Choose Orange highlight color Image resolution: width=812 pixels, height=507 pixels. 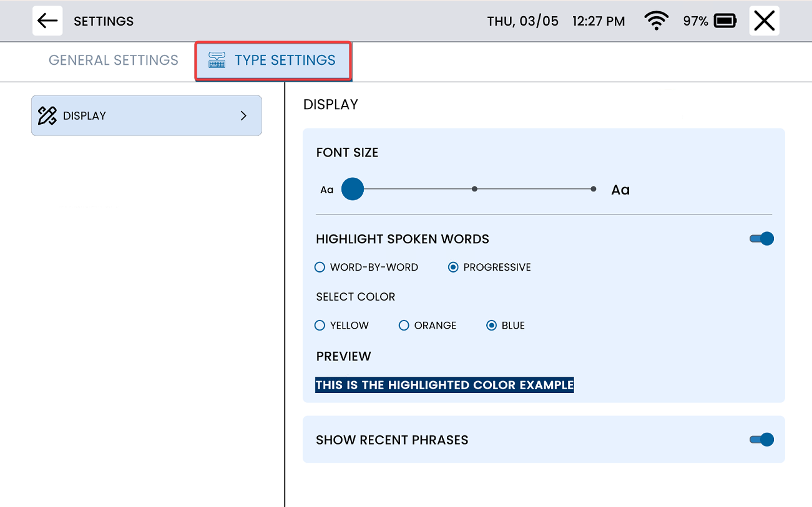404,326
